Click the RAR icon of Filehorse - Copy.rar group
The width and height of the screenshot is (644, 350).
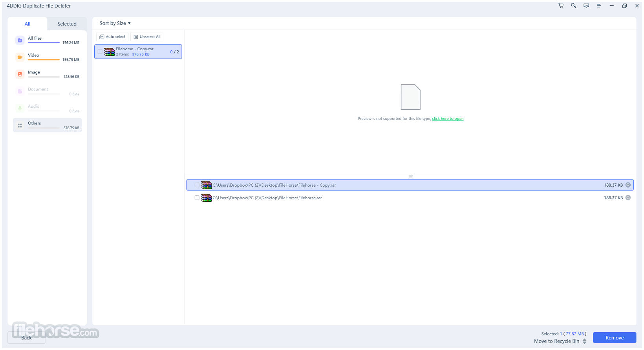coord(109,51)
